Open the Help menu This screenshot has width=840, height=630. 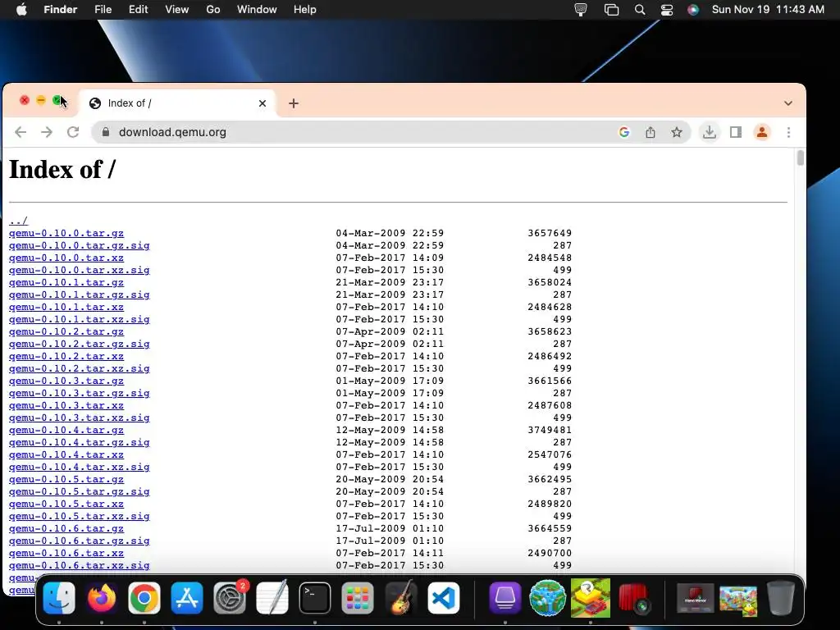pyautogui.click(x=305, y=10)
